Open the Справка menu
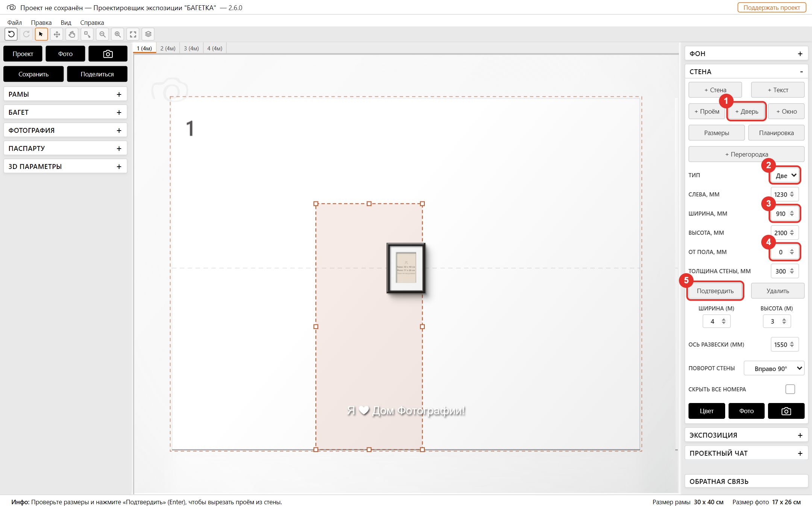Screen dimensions: 812x508 coord(92,23)
